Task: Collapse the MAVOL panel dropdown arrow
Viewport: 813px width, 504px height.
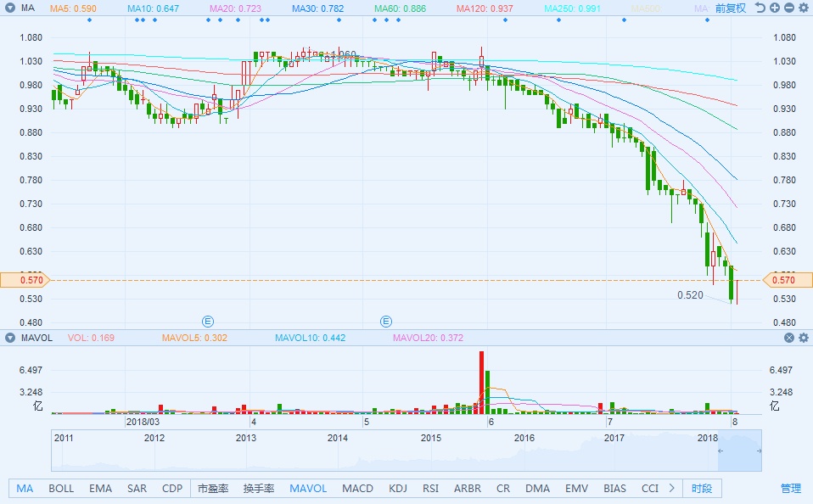Action: (10, 338)
